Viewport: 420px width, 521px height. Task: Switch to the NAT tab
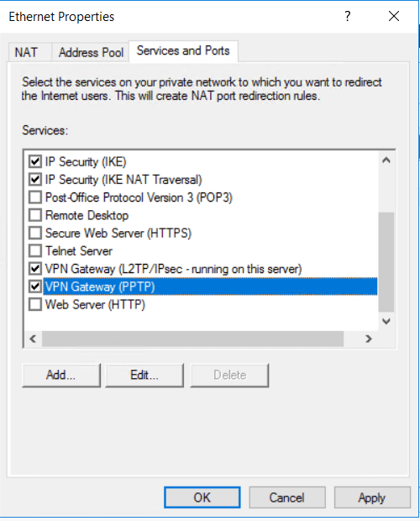[27, 52]
